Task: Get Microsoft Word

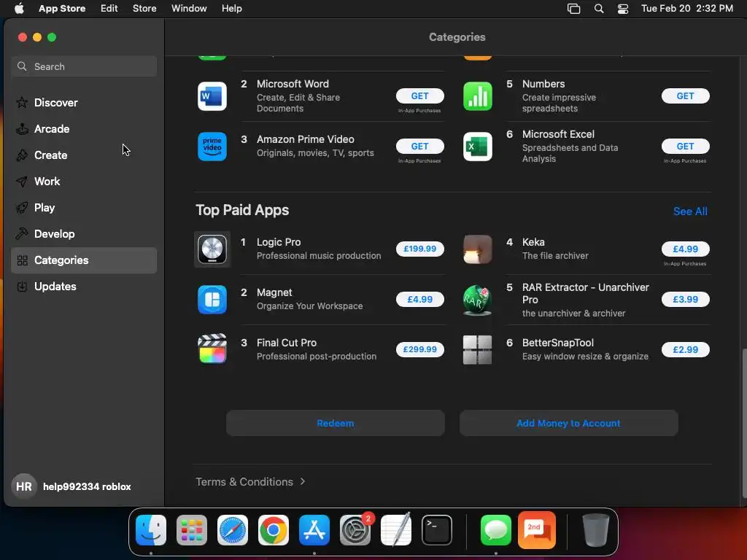Action: [x=419, y=96]
